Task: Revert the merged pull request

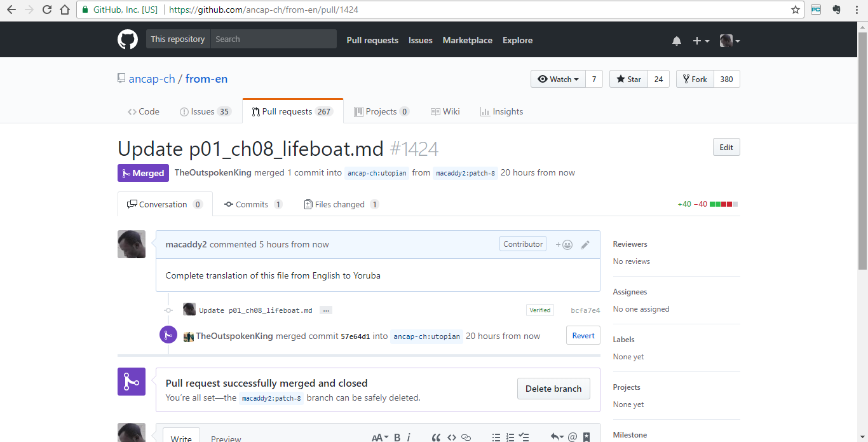Action: click(x=583, y=335)
